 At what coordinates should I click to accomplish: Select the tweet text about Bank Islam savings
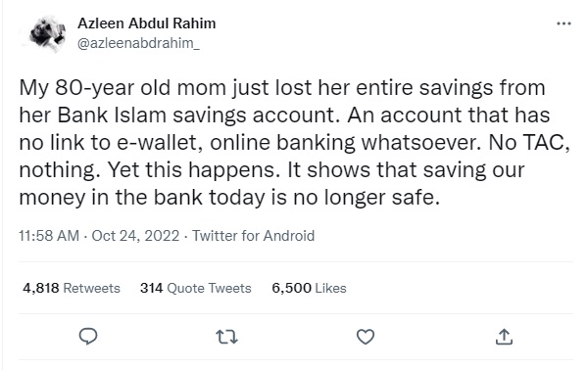[x=295, y=142]
